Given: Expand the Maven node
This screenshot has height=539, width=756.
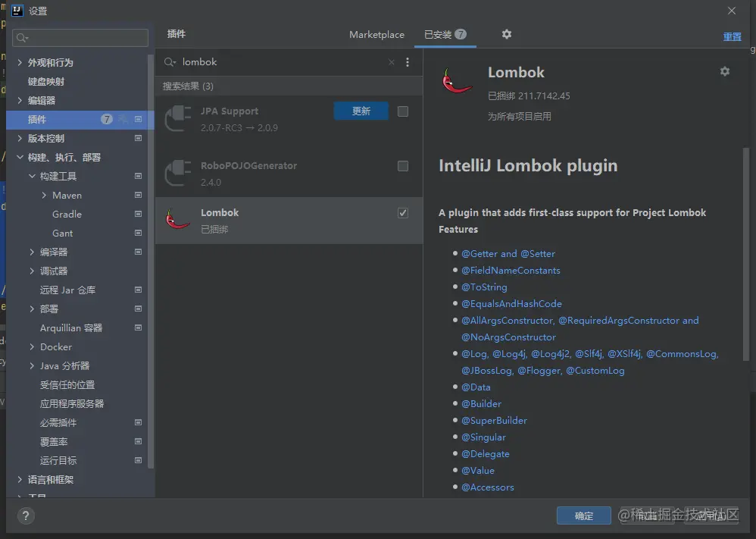Looking at the screenshot, I should pyautogui.click(x=44, y=195).
